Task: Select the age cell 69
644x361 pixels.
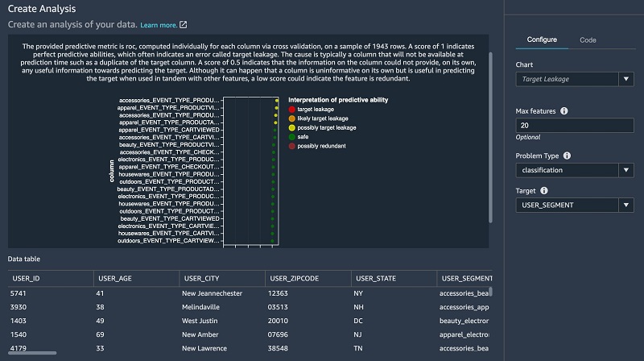Action: [100, 334]
